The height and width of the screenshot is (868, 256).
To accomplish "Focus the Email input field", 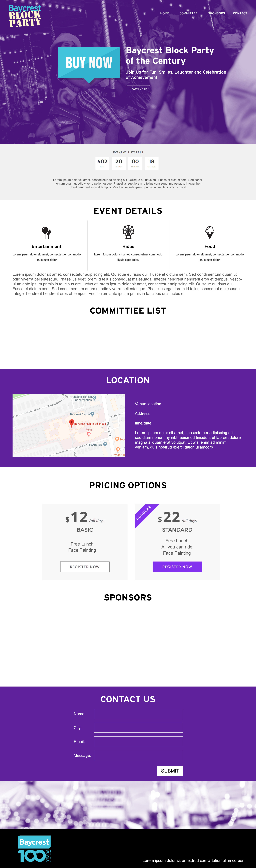I will 139,741.
